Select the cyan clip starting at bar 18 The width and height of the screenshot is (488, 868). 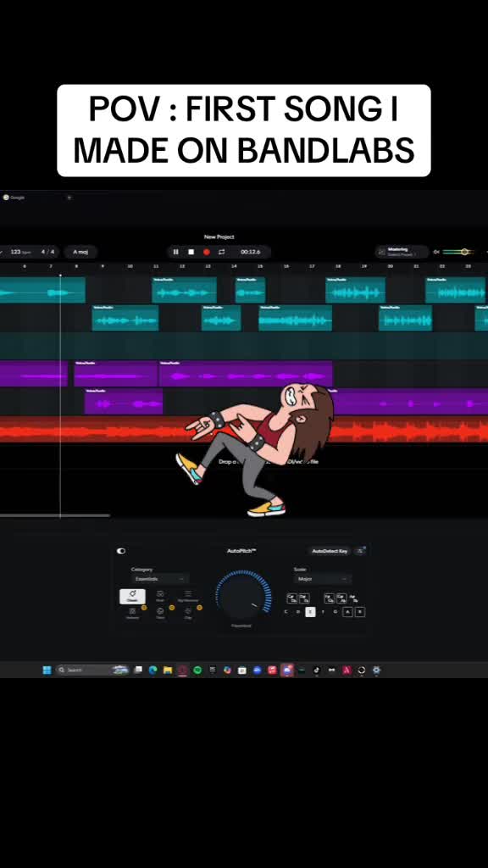(355, 290)
